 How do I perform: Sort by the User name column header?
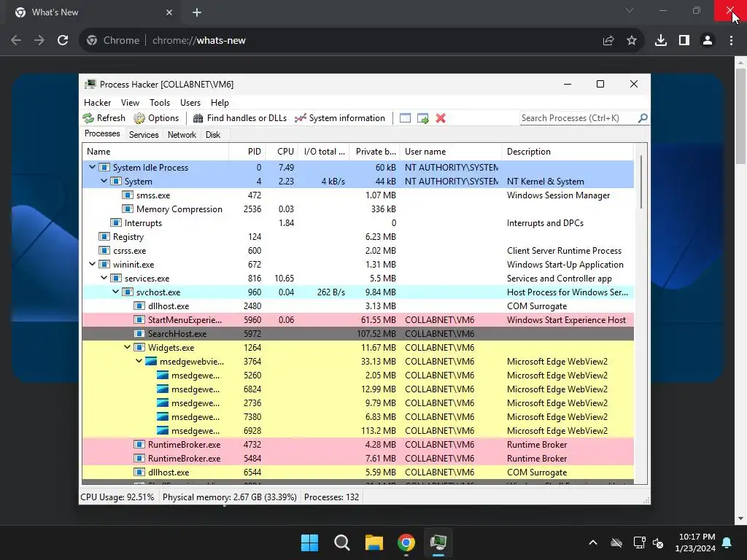point(451,152)
